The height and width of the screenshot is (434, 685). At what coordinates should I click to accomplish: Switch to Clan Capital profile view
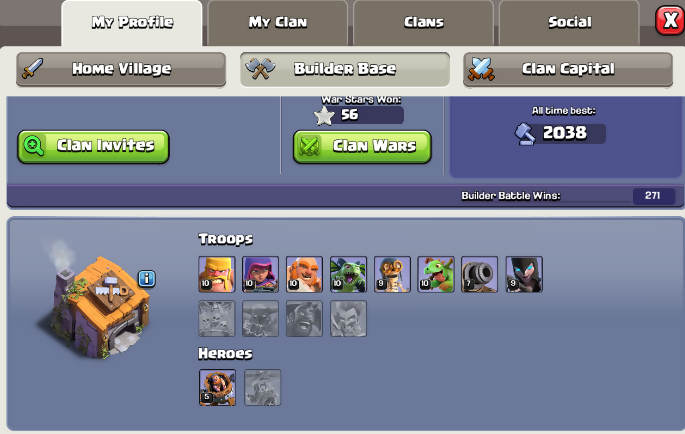coord(568,69)
